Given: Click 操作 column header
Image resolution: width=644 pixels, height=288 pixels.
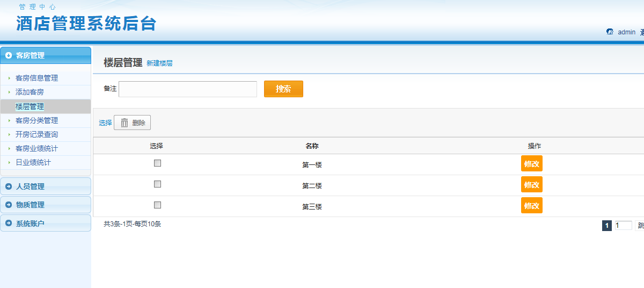Looking at the screenshot, I should 534,146.
